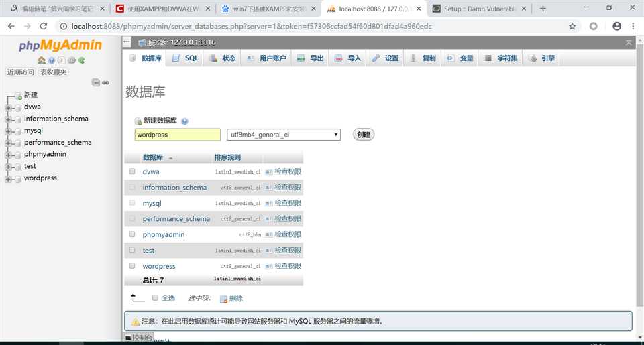Click 近期访问 recent button
Screen dimensions: 644x345
20,72
